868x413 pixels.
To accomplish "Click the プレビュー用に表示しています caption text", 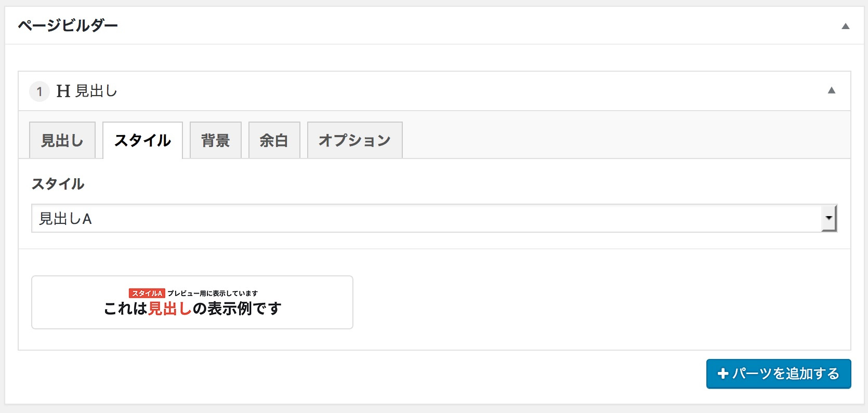I will coord(213,294).
